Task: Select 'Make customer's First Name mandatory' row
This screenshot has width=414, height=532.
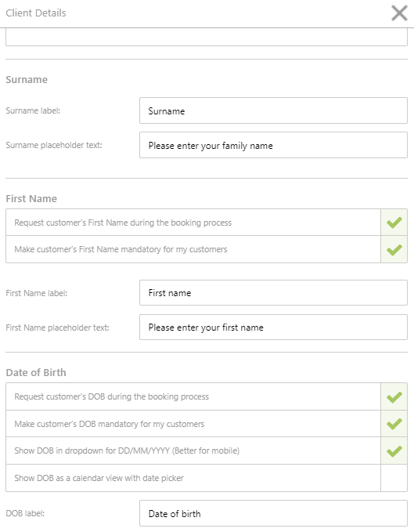Action: pos(193,249)
